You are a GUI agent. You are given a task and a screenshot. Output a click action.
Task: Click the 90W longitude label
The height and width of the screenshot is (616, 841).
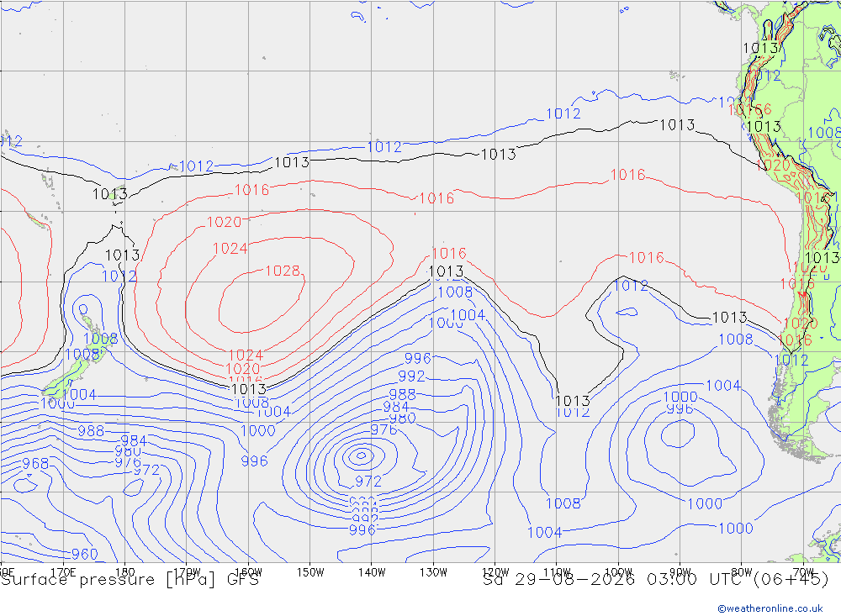(680, 572)
